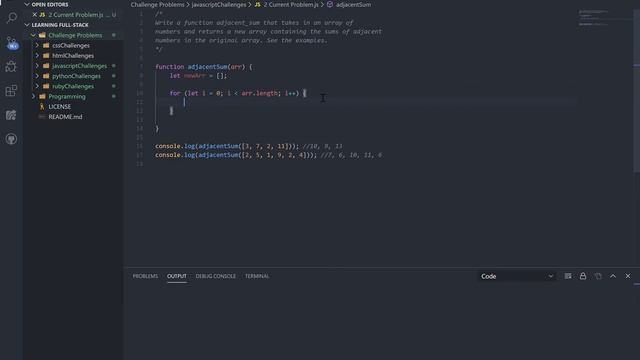Switch to the Debug Console tab
The height and width of the screenshot is (360, 640).
pyautogui.click(x=216, y=276)
